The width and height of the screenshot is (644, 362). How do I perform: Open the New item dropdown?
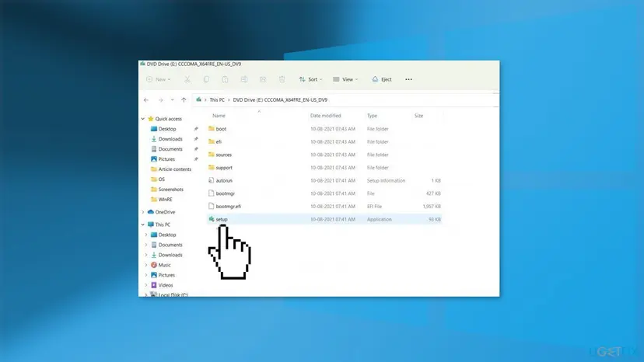pos(158,79)
